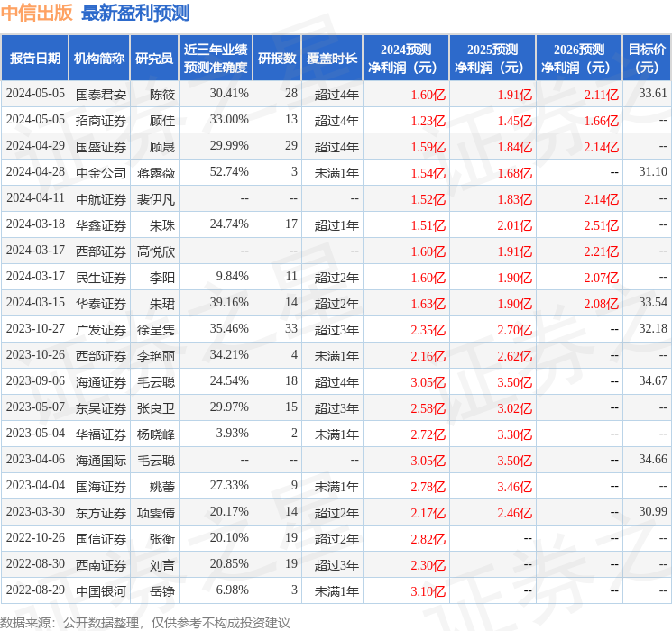Click the 2026预测净利润 column header
This screenshot has height=631, width=672.
pos(578,58)
